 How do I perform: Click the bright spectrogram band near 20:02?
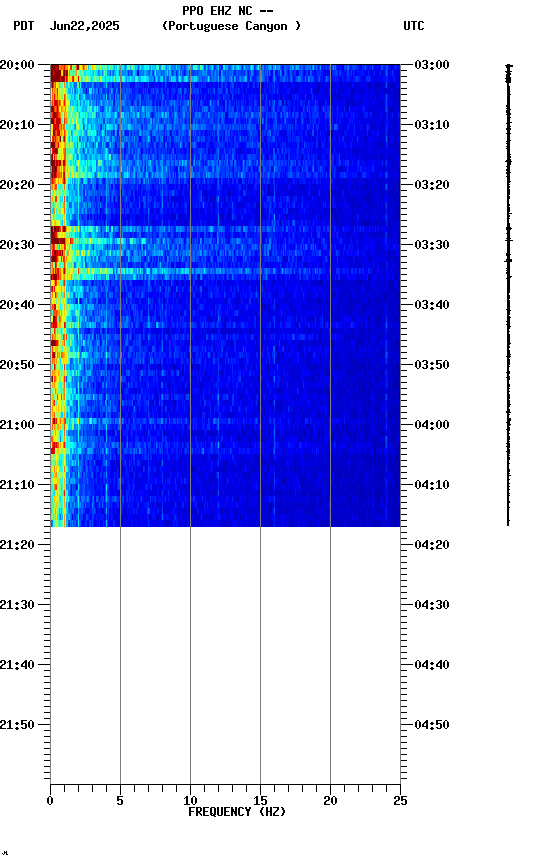pyautogui.click(x=225, y=79)
